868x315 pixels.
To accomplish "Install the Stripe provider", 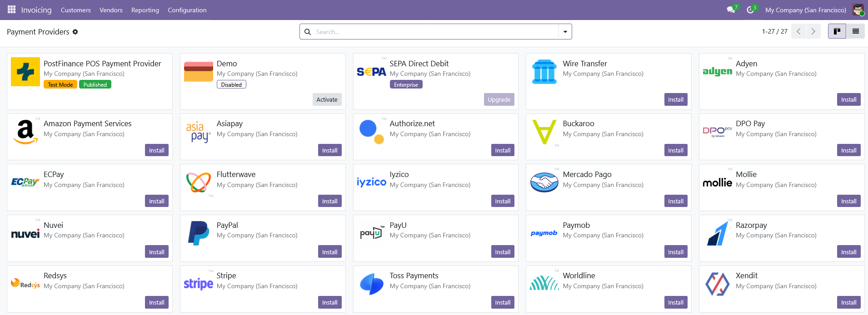I will coord(329,302).
